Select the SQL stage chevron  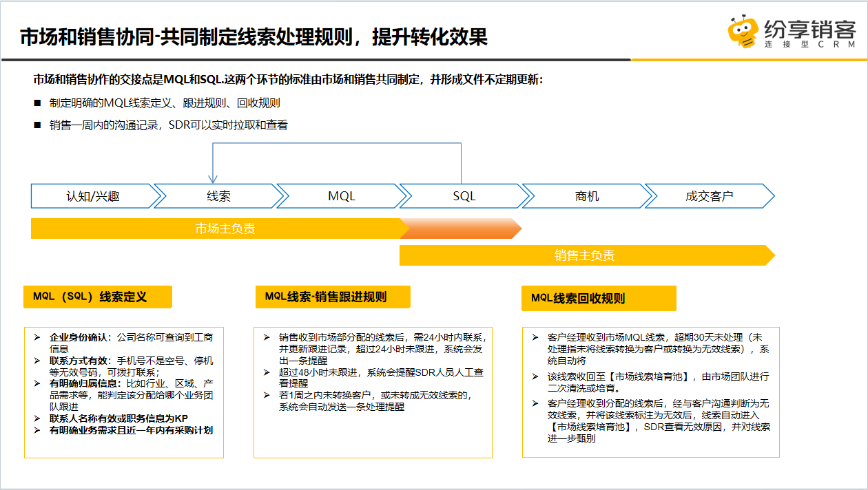pyautogui.click(x=464, y=196)
